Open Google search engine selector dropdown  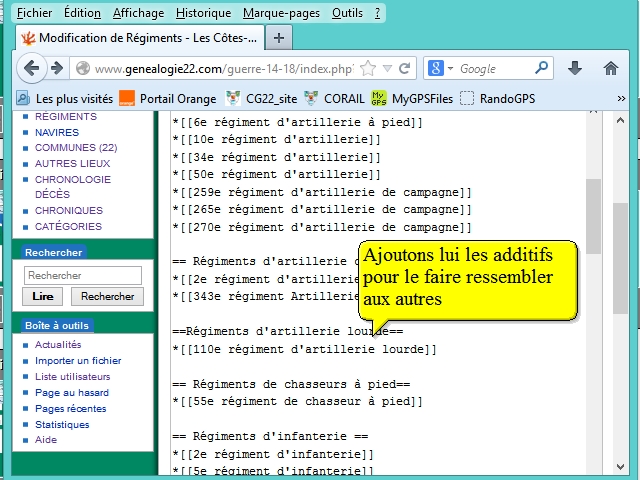[x=450, y=68]
